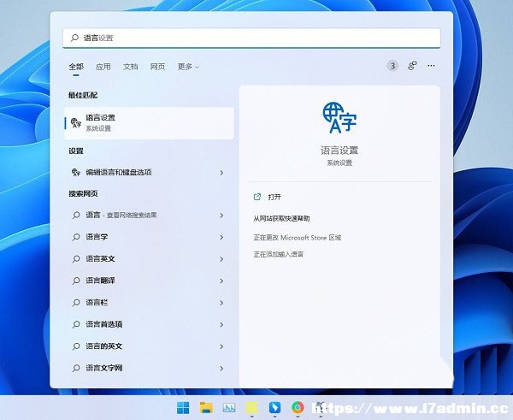Expand arrow for 编辑语言和键盘选项

(221, 173)
